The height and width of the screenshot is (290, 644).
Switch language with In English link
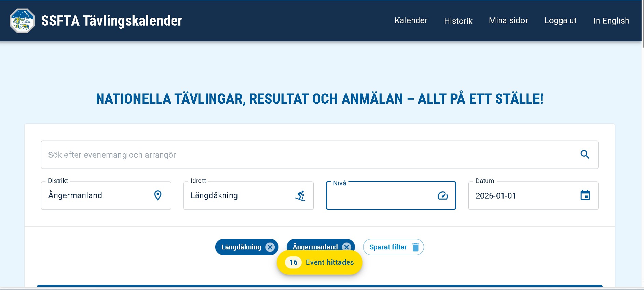(611, 21)
